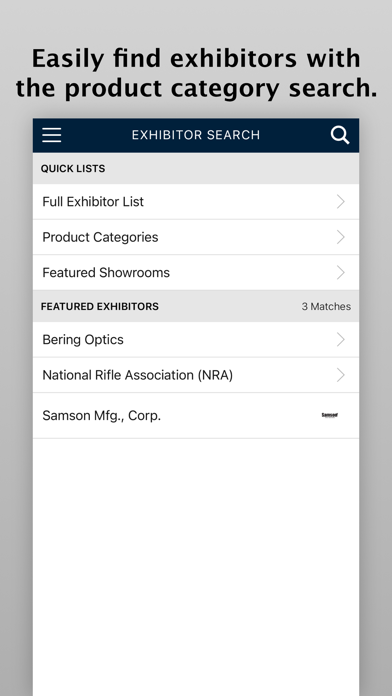This screenshot has height=696, width=392.
Task: Click the Quick Lists section header
Action: click(x=196, y=168)
